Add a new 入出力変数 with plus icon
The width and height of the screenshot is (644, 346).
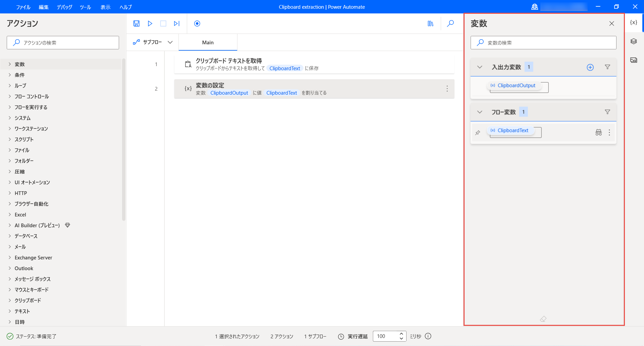(590, 67)
